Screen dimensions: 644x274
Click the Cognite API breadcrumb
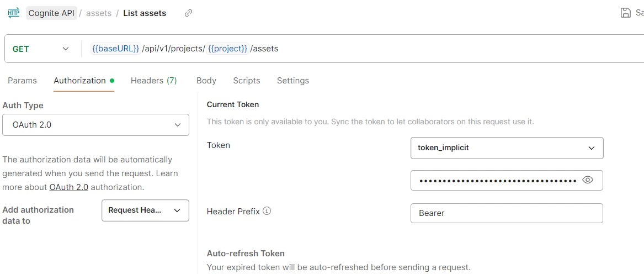click(51, 13)
